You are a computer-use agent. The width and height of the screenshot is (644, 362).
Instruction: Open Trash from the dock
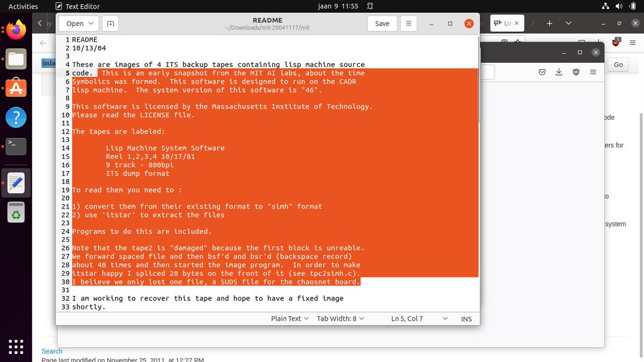16,212
